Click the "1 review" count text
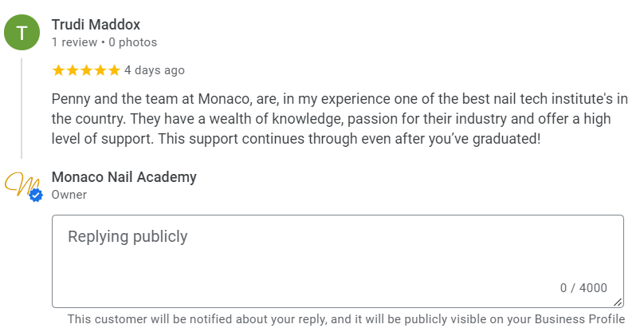This screenshot has height=336, width=644. [74, 42]
